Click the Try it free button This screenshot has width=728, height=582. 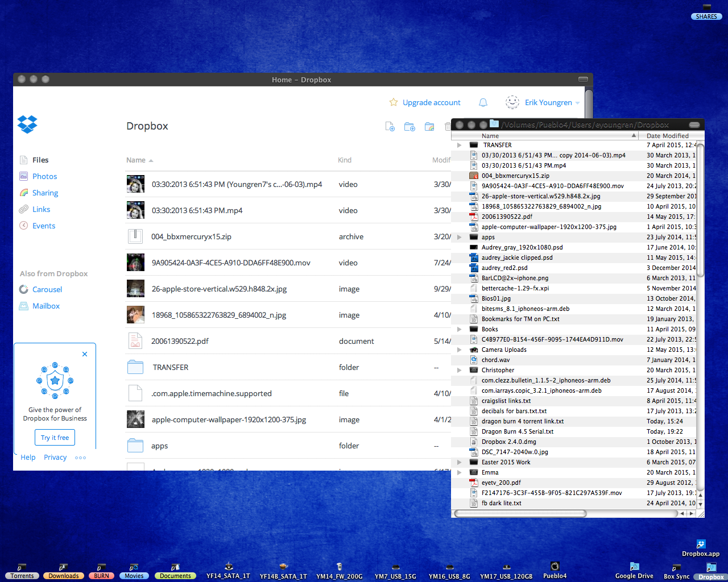coord(55,438)
